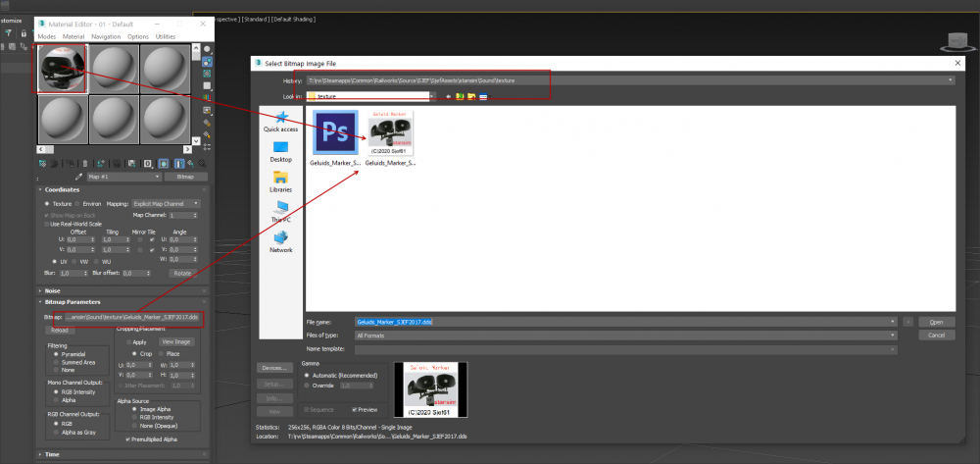The width and height of the screenshot is (980, 464).
Task: Open the Utilities menu
Action: [x=166, y=36]
